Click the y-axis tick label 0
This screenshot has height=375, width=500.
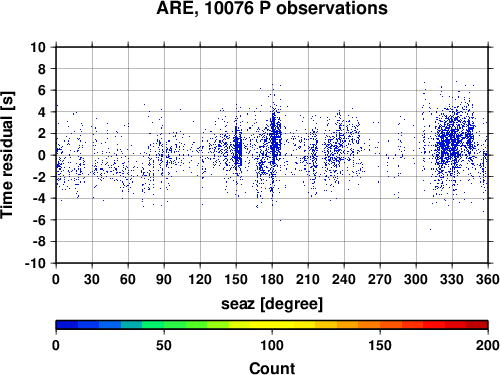pos(42,155)
